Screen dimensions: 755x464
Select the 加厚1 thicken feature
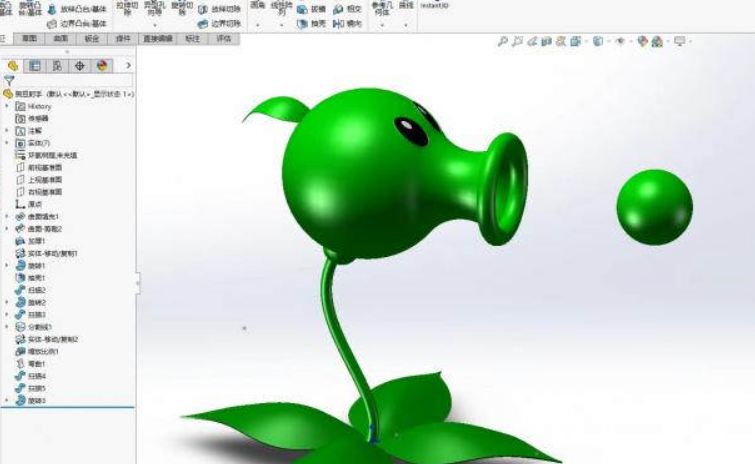pos(30,241)
